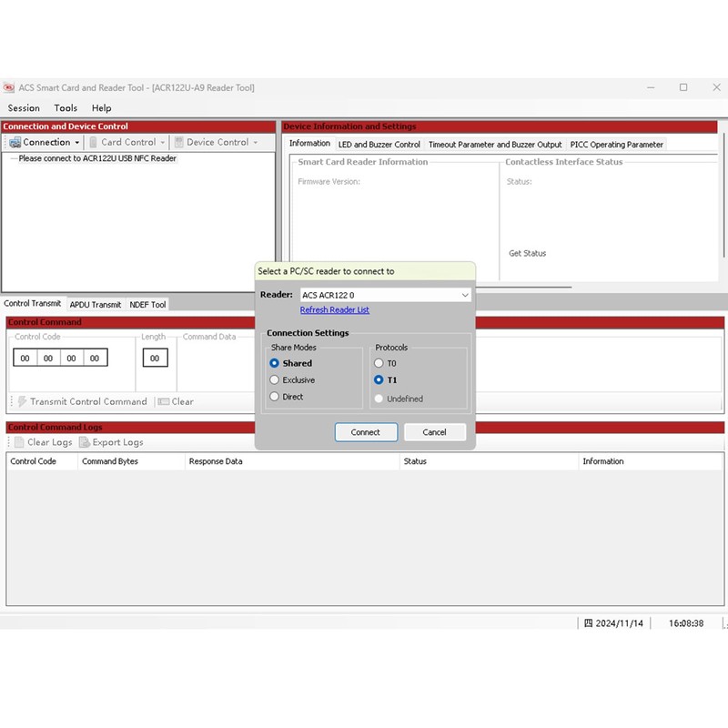This screenshot has width=728, height=728.
Task: Click the Device Control icon
Action: [x=179, y=143]
